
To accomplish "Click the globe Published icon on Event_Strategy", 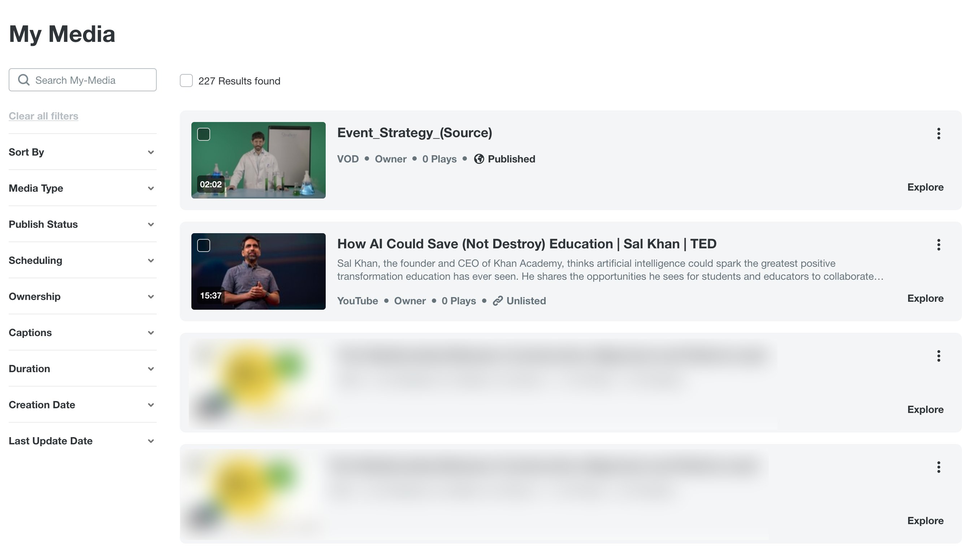I will point(479,159).
